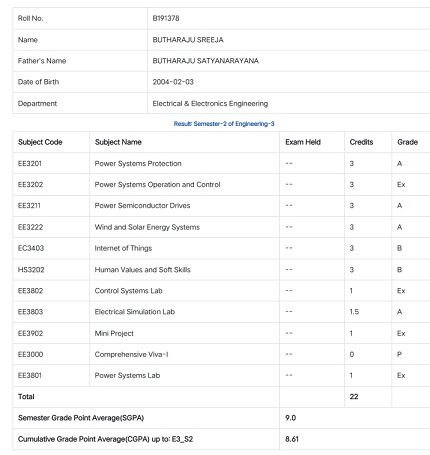
Task: Select the 1.5 credits for Electrical Simulation Lab
Action: 354,312
